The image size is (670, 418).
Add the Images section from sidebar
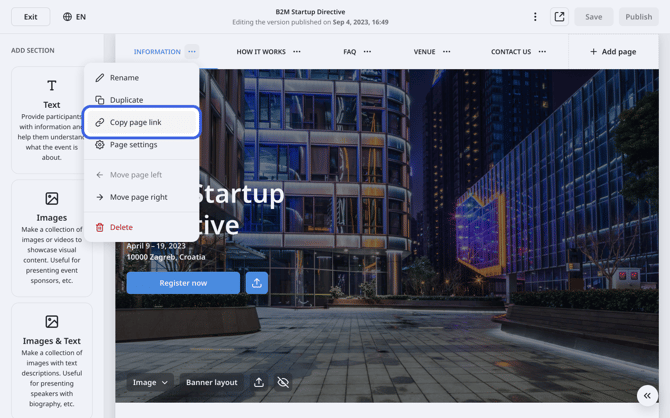[x=52, y=238]
